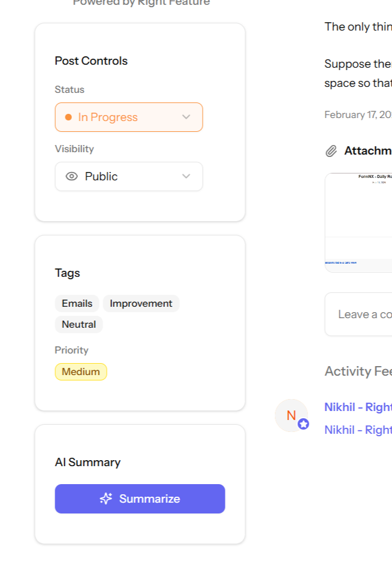The image size is (392, 571).
Task: Open the second Nikhil activity link
Action: (x=358, y=430)
